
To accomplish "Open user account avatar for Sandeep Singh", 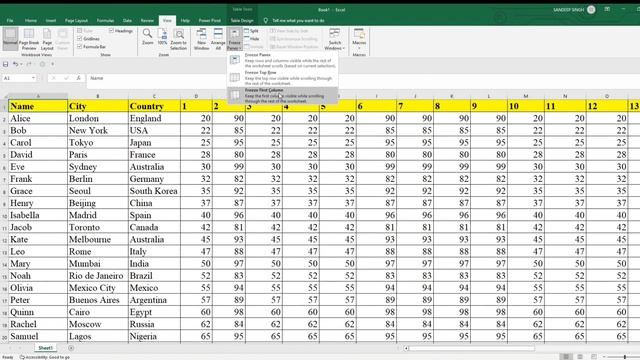I will pyautogui.click(x=591, y=9).
